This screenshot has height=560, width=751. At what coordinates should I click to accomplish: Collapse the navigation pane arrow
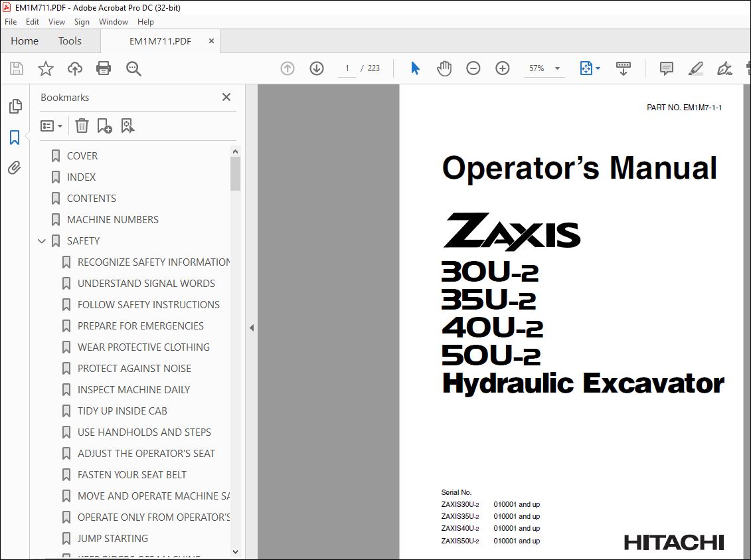(x=252, y=328)
